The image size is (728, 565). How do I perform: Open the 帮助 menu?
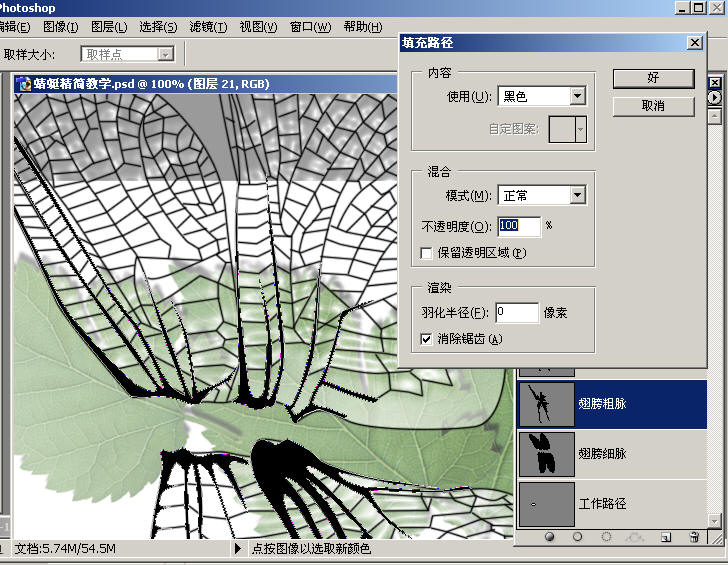[x=363, y=27]
